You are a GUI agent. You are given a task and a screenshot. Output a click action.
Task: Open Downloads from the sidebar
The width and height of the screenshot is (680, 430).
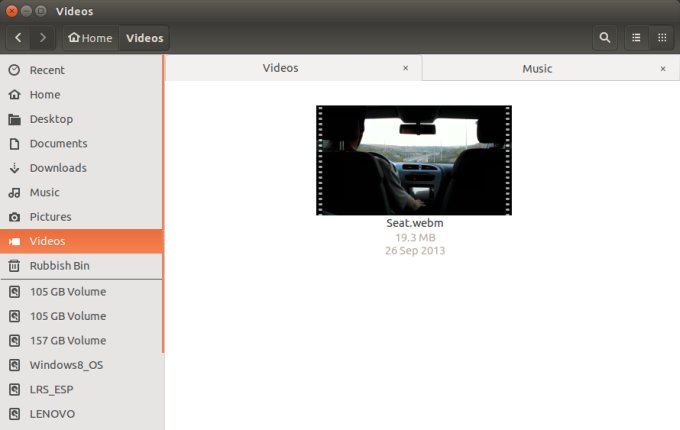point(82,168)
